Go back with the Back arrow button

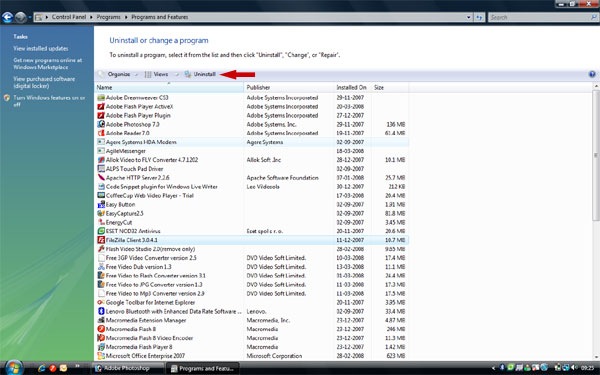pos(8,17)
